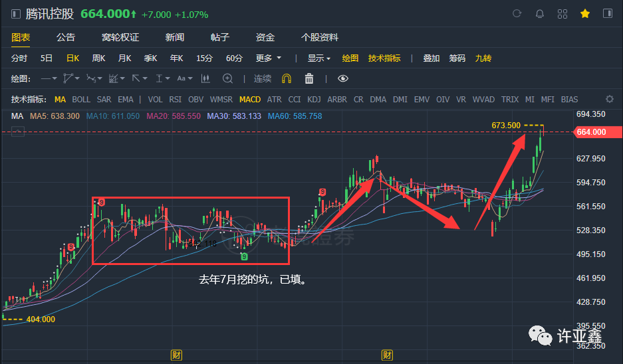Screen dimensions: 623x364
Task: Switch to the 资金 tab
Action: tap(265, 37)
